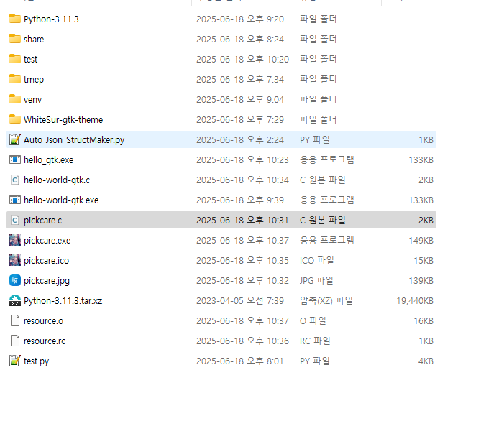Click the 16KB size of resource.o
This screenshot has width=504, height=444.
pos(423,321)
